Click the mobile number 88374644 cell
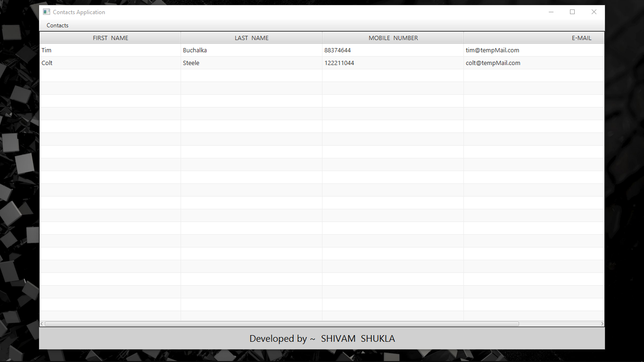The image size is (644, 362). click(x=337, y=50)
